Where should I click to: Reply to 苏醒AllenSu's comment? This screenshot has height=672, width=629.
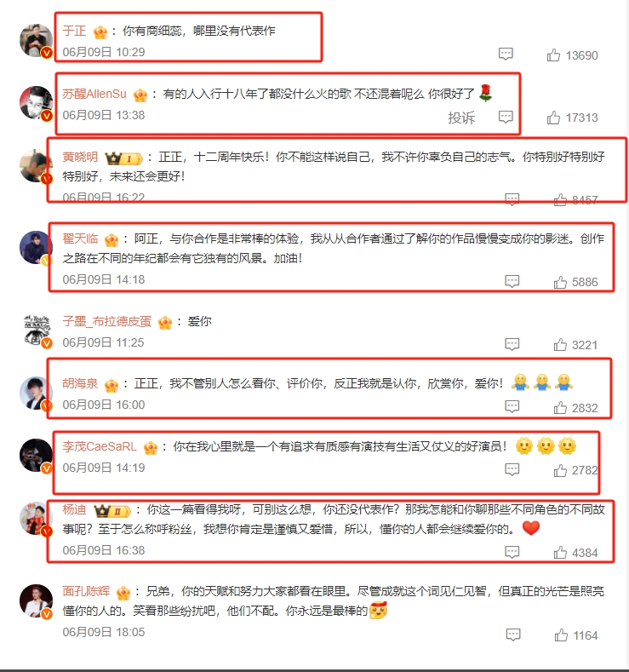click(506, 117)
